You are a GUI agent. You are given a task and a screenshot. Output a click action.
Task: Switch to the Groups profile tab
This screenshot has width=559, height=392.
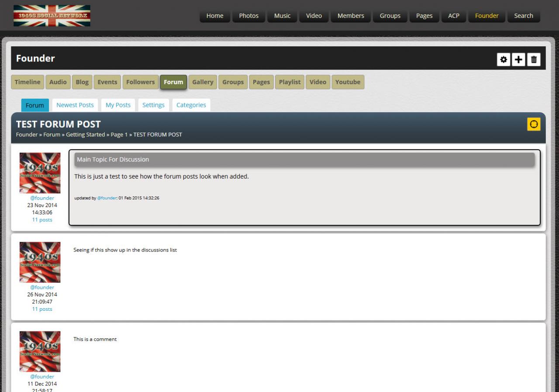click(233, 82)
